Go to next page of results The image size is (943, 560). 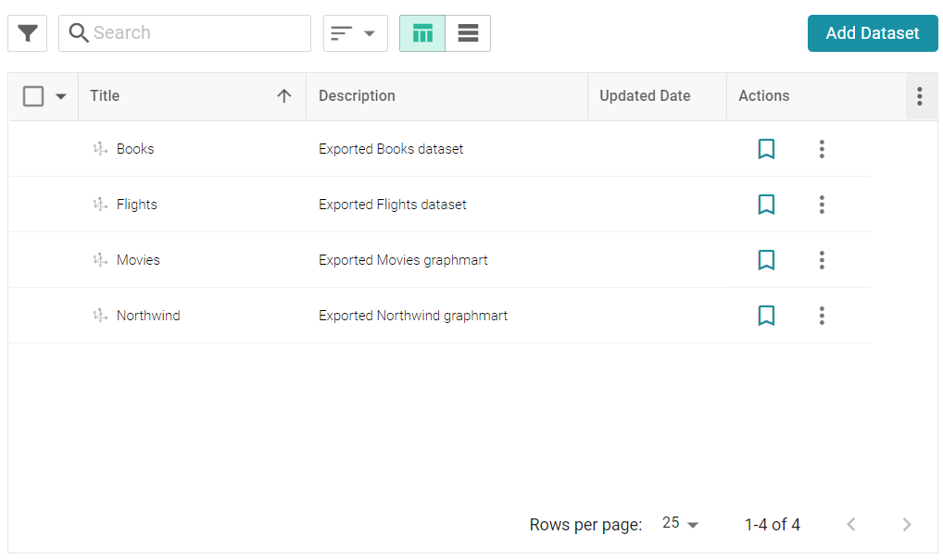[x=907, y=525]
